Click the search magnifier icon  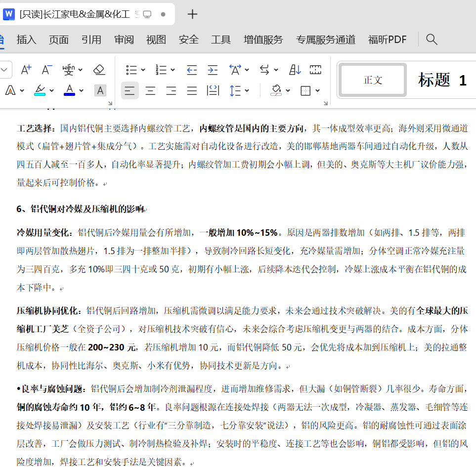tap(432, 40)
